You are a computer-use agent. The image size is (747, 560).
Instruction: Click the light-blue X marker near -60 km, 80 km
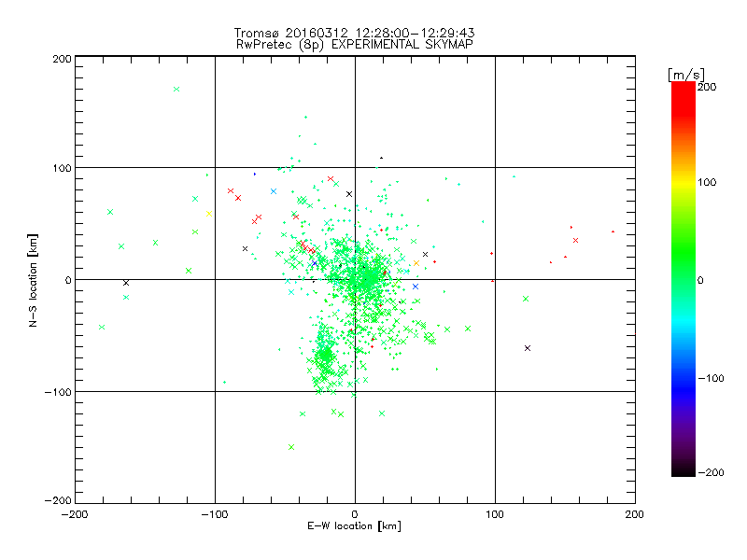(274, 191)
